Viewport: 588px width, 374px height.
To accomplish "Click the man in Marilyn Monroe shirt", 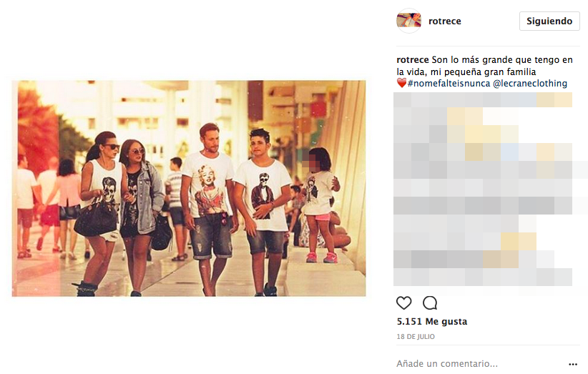I will point(210,208).
